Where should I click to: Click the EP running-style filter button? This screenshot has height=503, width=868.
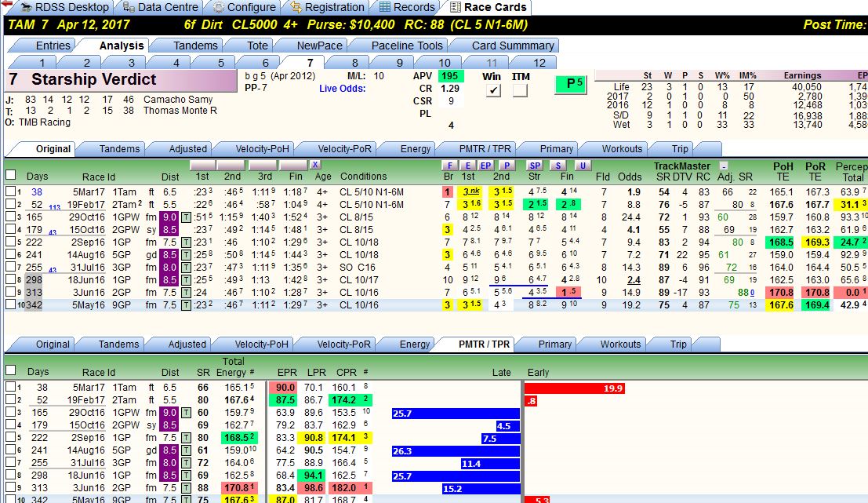point(485,165)
